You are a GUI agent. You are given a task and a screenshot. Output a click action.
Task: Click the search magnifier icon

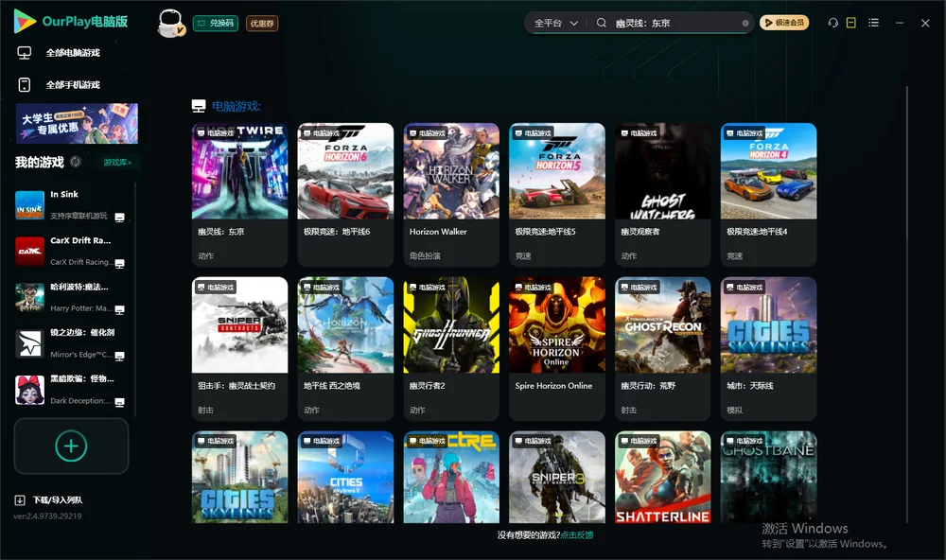[x=602, y=23]
